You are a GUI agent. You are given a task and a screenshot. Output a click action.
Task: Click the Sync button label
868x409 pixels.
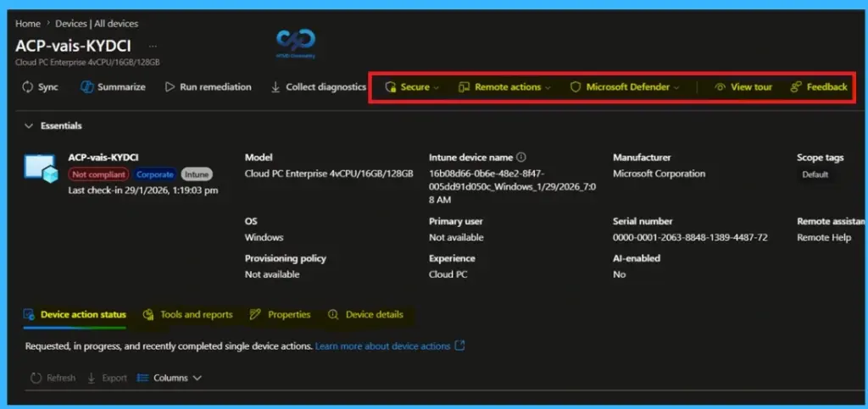pyautogui.click(x=48, y=87)
